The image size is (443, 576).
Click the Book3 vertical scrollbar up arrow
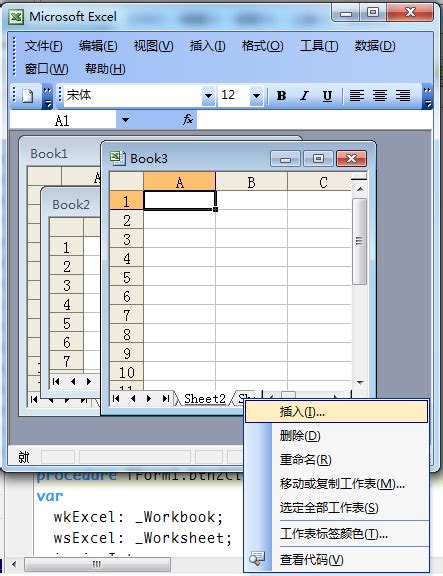(360, 189)
